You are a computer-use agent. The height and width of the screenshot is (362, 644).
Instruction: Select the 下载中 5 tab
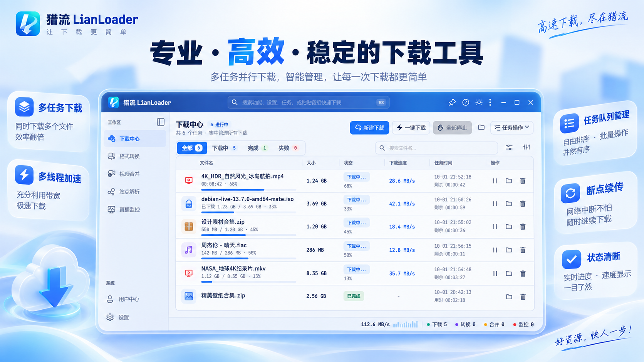click(x=224, y=148)
